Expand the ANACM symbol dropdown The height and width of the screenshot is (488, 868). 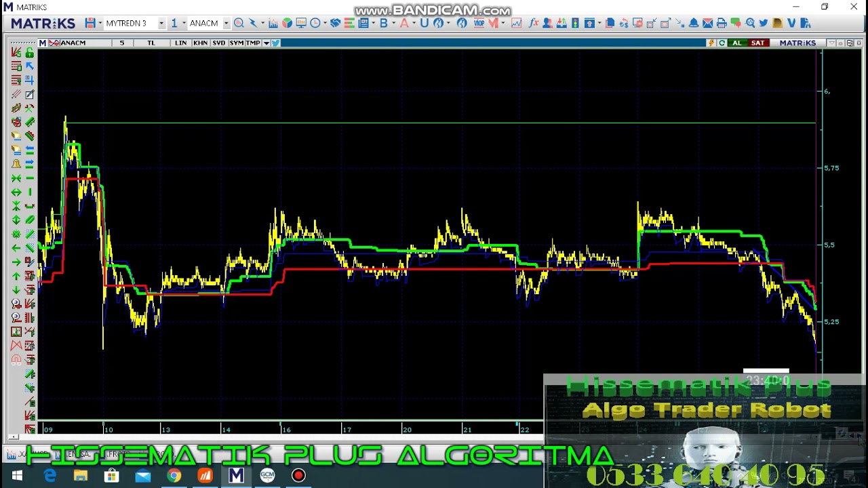click(x=226, y=23)
